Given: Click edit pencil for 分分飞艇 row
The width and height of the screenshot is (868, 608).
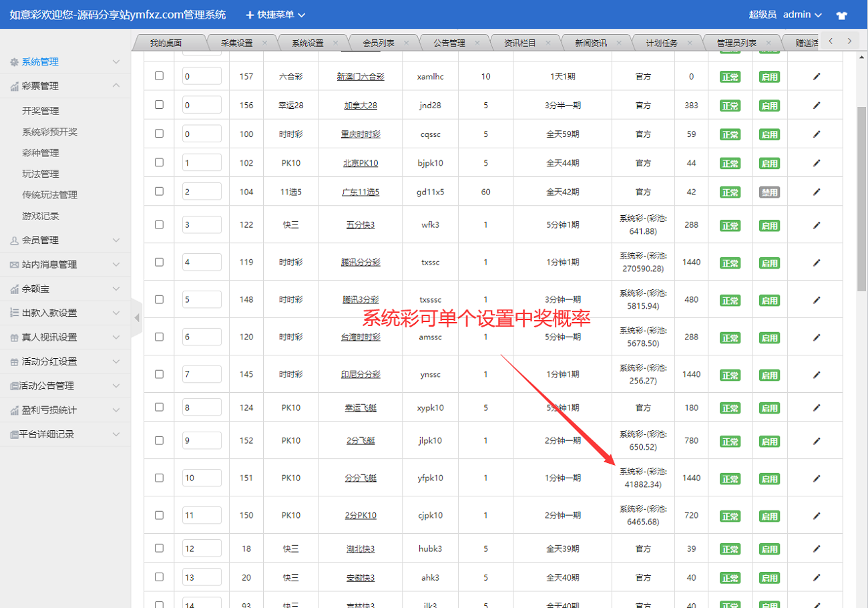Looking at the screenshot, I should (x=816, y=478).
